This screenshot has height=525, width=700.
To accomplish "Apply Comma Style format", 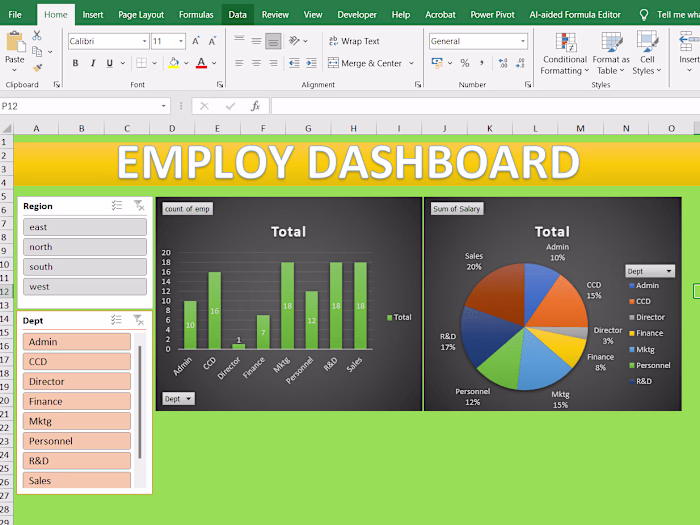I will pyautogui.click(x=482, y=63).
